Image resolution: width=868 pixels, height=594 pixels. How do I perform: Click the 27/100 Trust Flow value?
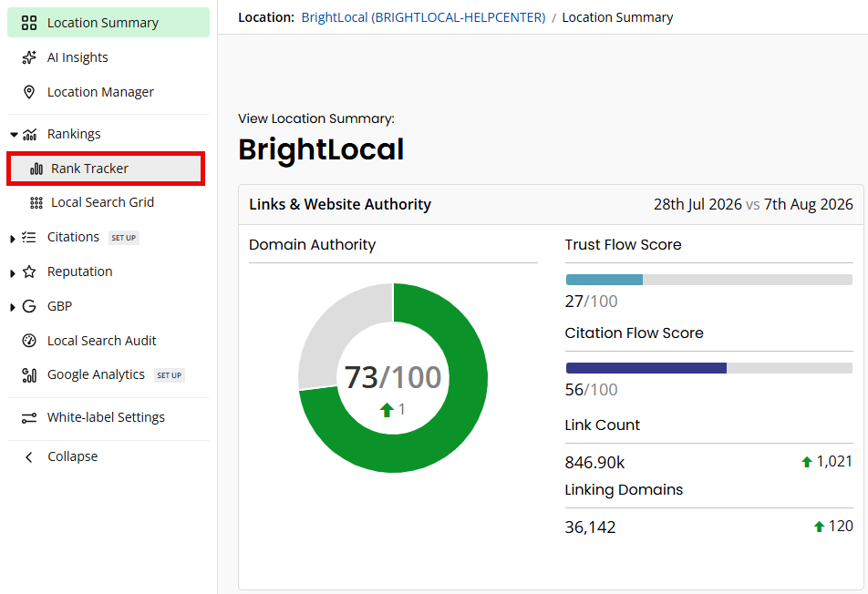(591, 302)
